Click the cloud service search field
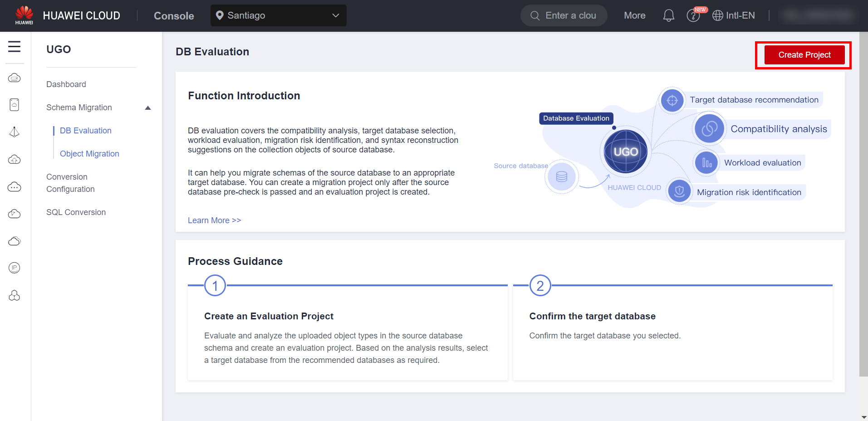The height and width of the screenshot is (421, 868). [x=564, y=15]
